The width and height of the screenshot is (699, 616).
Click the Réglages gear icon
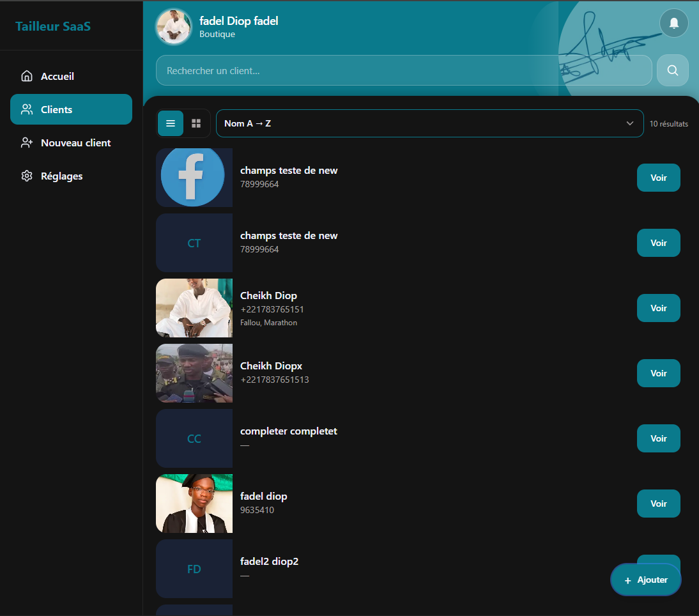[27, 176]
